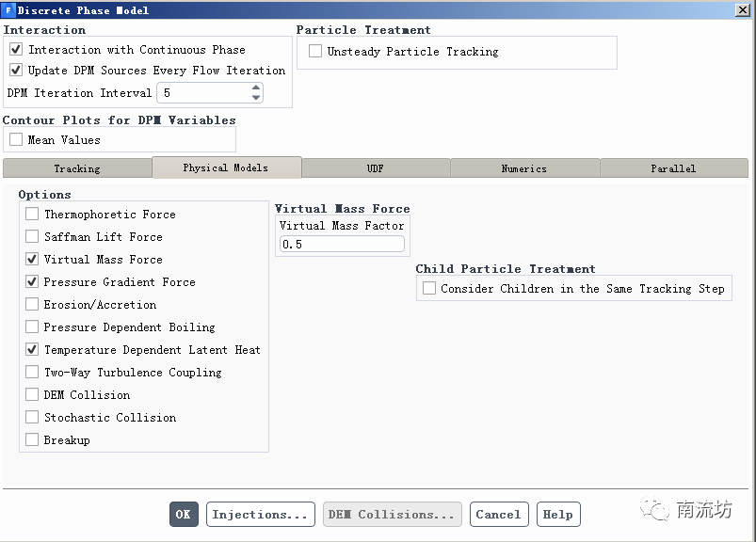
Task: Toggle Mean Values for contour plots
Action: click(16, 140)
